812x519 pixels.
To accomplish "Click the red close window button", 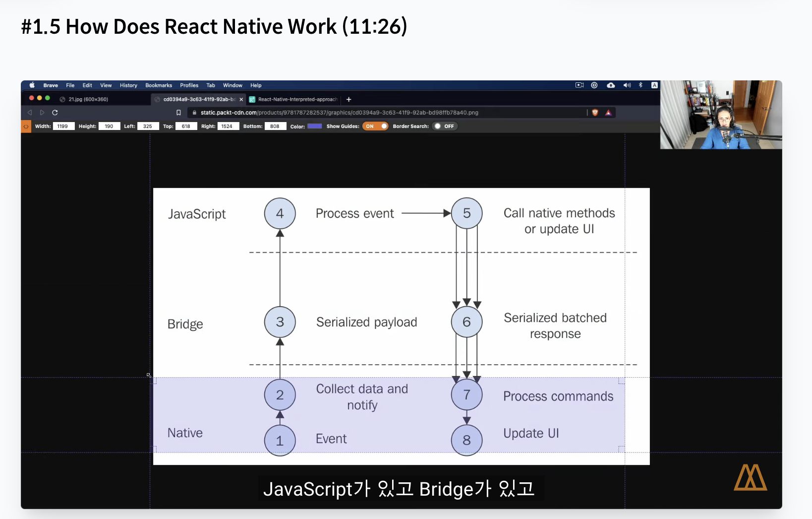I will point(32,98).
